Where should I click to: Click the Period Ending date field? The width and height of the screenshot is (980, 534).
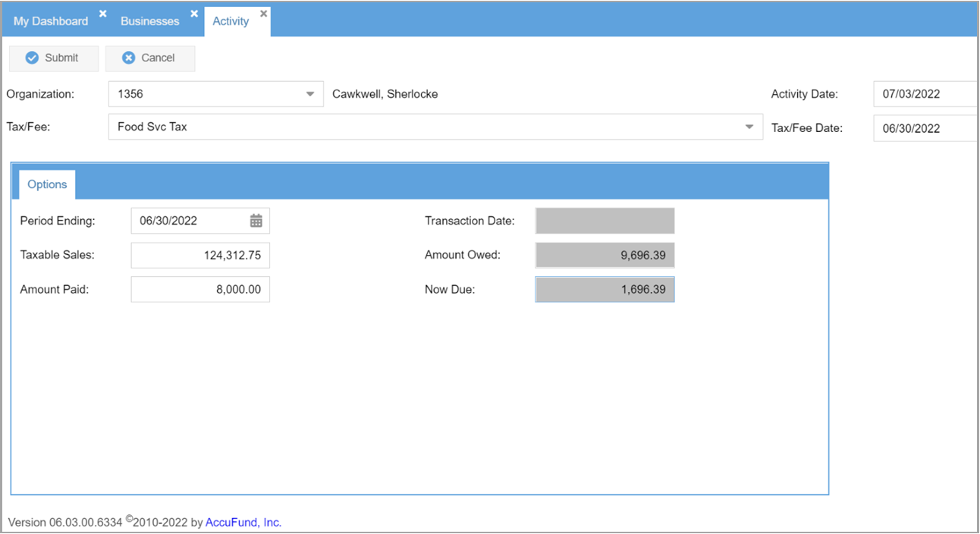click(190, 221)
